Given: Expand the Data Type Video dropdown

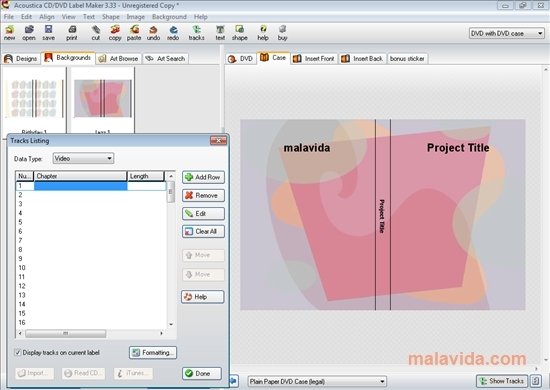Looking at the screenshot, I should pyautogui.click(x=83, y=159).
